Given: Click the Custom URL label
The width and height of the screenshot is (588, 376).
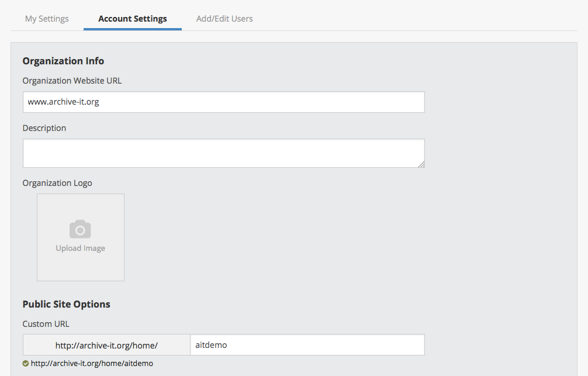Looking at the screenshot, I should pyautogui.click(x=46, y=324).
